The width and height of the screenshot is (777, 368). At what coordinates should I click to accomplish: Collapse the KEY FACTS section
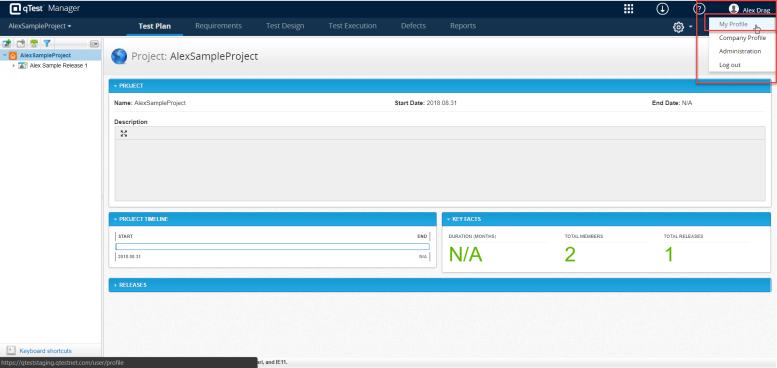pos(606,219)
